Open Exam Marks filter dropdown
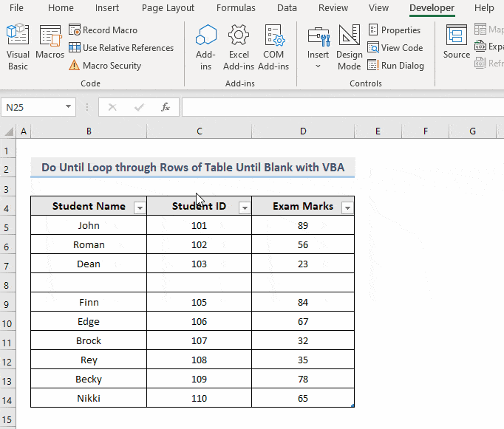The width and height of the screenshot is (504, 429). [347, 208]
